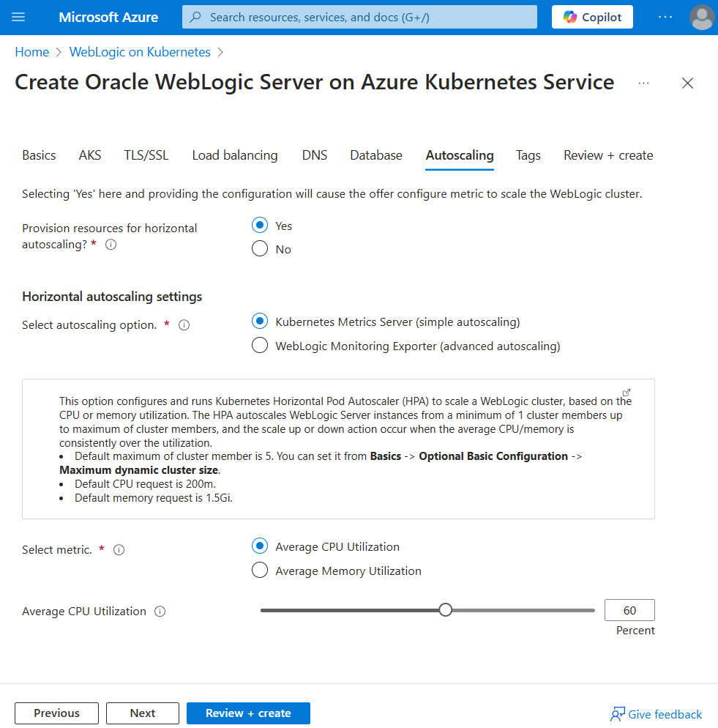Select Yes for horizontal autoscaling
Screen dimensions: 718x728
[x=260, y=225]
